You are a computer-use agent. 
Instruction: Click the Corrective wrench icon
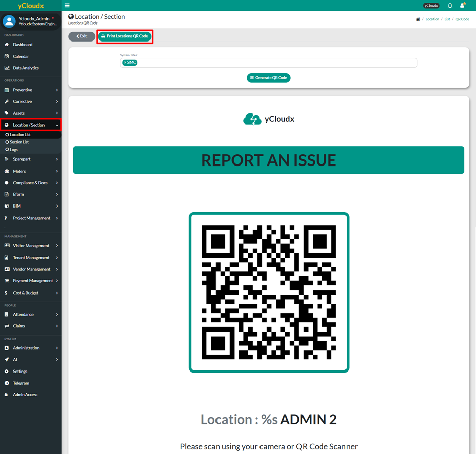click(7, 101)
